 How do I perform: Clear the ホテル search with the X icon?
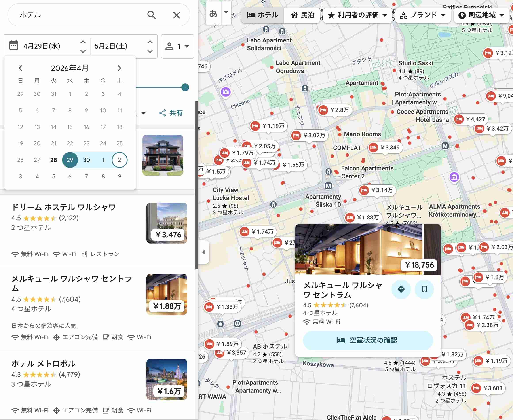(177, 15)
